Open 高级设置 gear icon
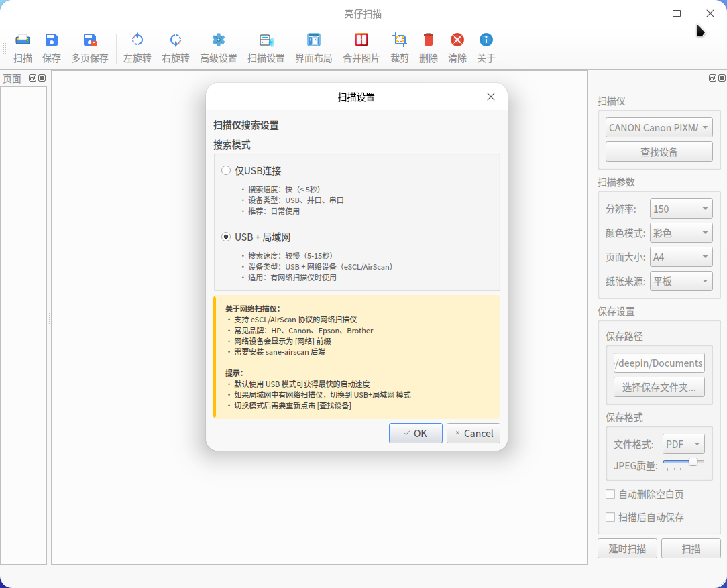The height and width of the screenshot is (588, 727). click(219, 40)
